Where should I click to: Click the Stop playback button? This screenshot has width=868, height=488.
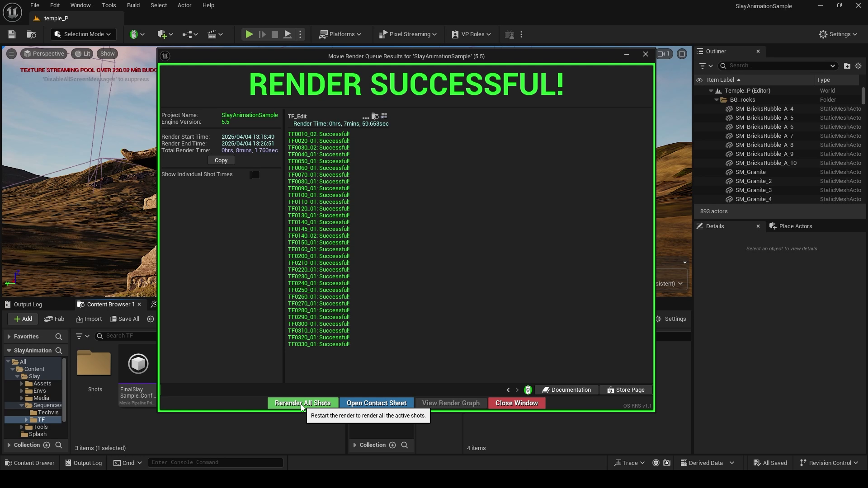(274, 34)
